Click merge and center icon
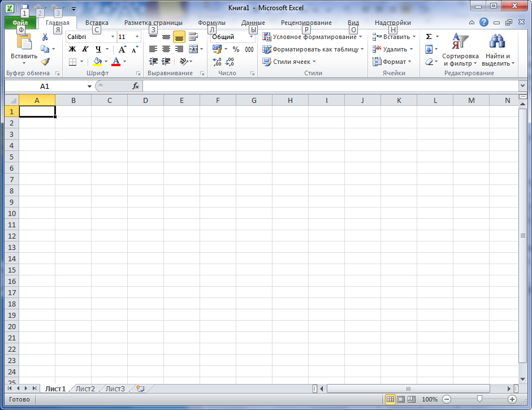Screen dimensions: 532x410 coord(193,49)
